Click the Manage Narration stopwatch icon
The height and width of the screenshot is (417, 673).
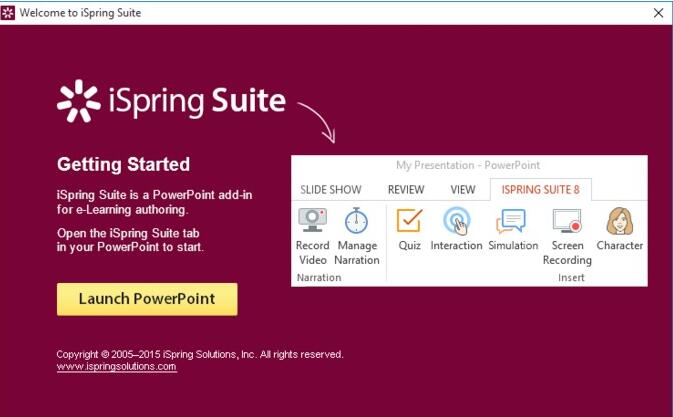click(356, 221)
